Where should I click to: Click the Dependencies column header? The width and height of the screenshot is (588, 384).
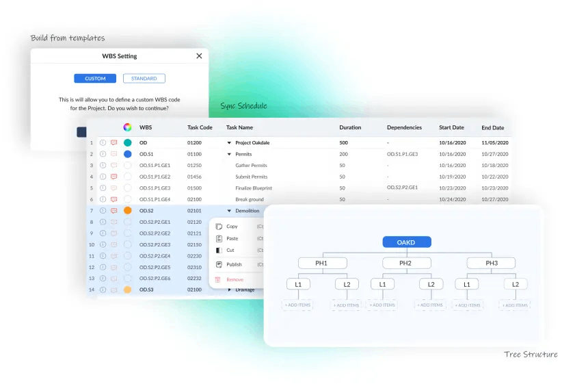[404, 127]
